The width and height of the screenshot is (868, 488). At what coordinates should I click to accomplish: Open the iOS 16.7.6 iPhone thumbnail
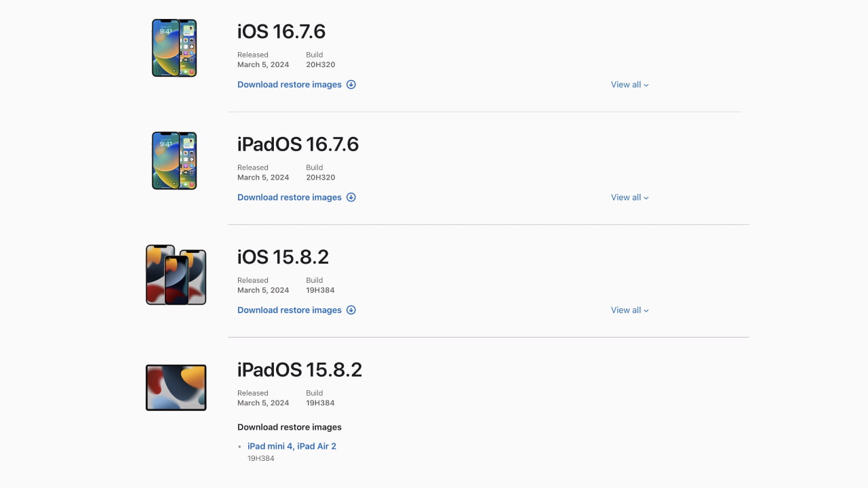pyautogui.click(x=174, y=47)
